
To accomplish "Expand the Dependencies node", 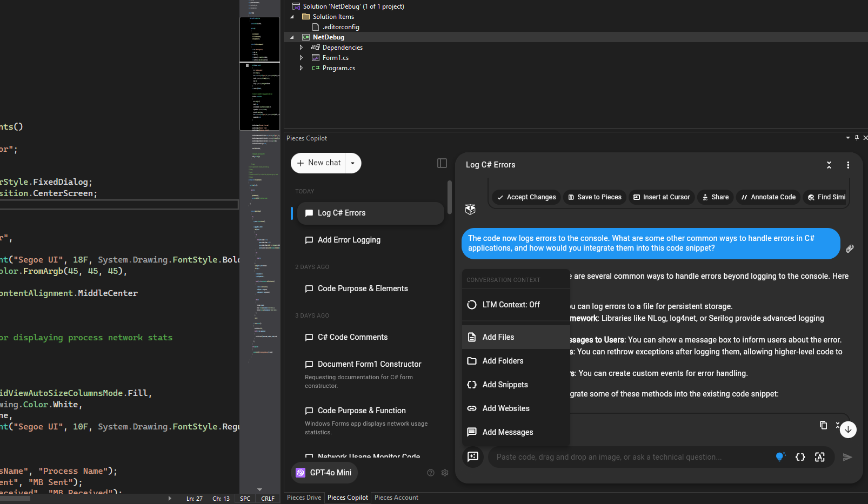I will (x=301, y=48).
